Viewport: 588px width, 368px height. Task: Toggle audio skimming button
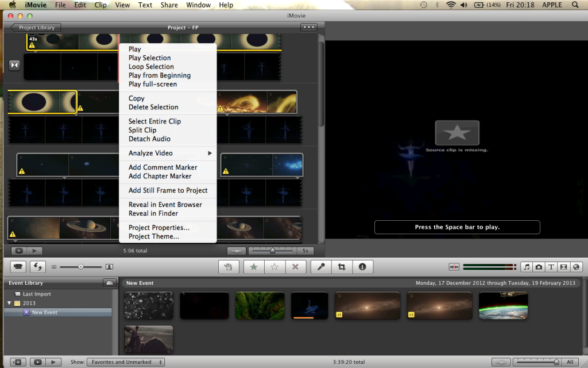[x=454, y=267]
